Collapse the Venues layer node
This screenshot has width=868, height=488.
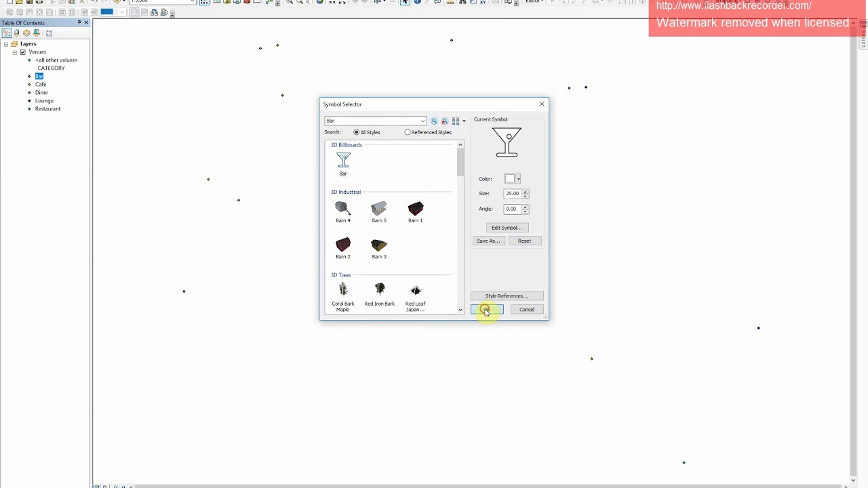(15, 52)
